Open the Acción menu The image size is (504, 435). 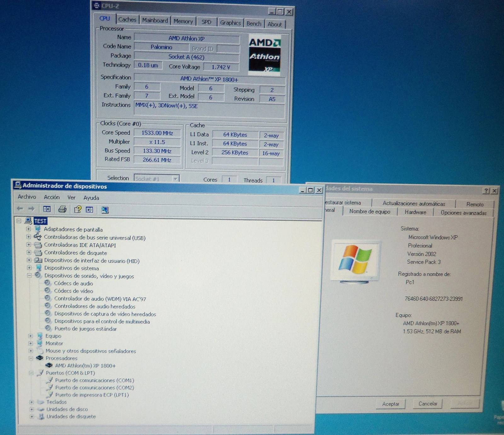(52, 197)
